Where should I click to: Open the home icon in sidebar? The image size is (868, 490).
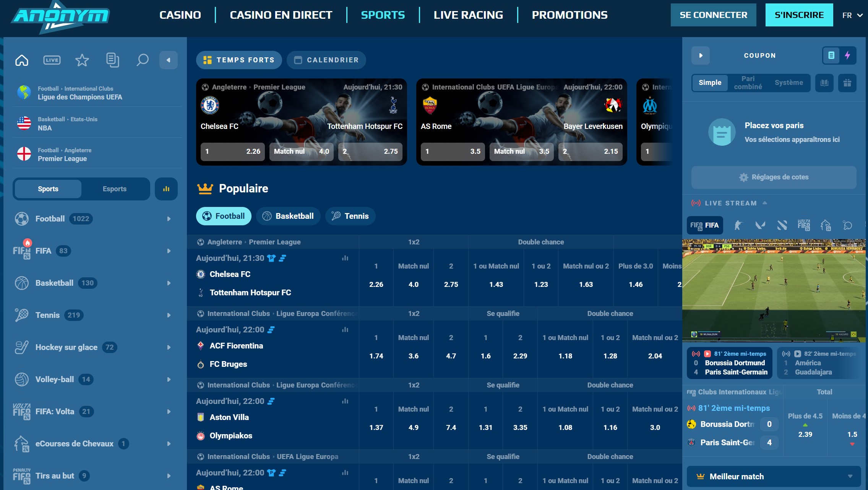(x=22, y=60)
